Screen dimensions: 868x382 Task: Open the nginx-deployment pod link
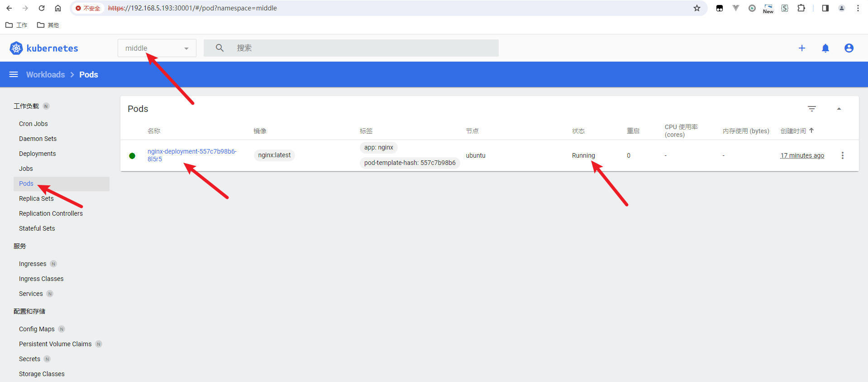[192, 155]
